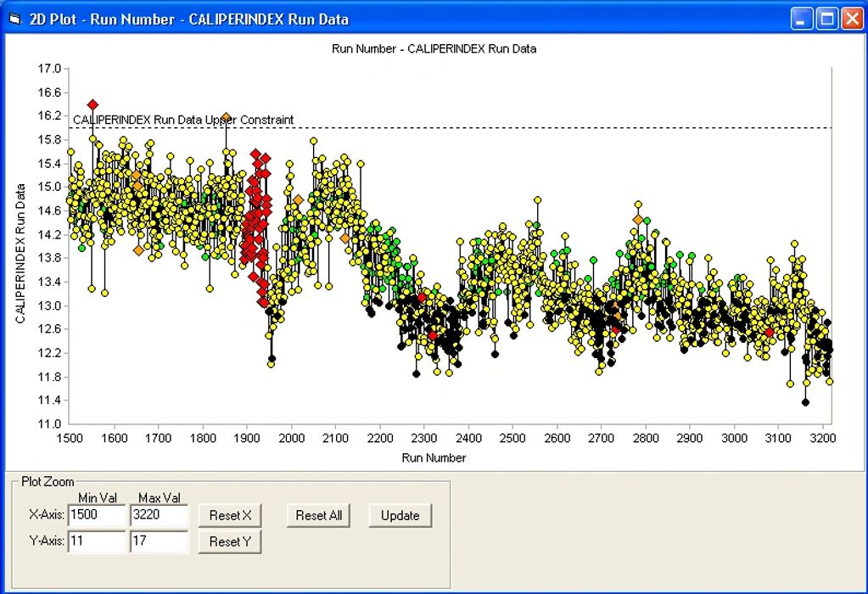The image size is (868, 594).
Task: Select the lowest black point near run 3160
Action: pyautogui.click(x=805, y=402)
